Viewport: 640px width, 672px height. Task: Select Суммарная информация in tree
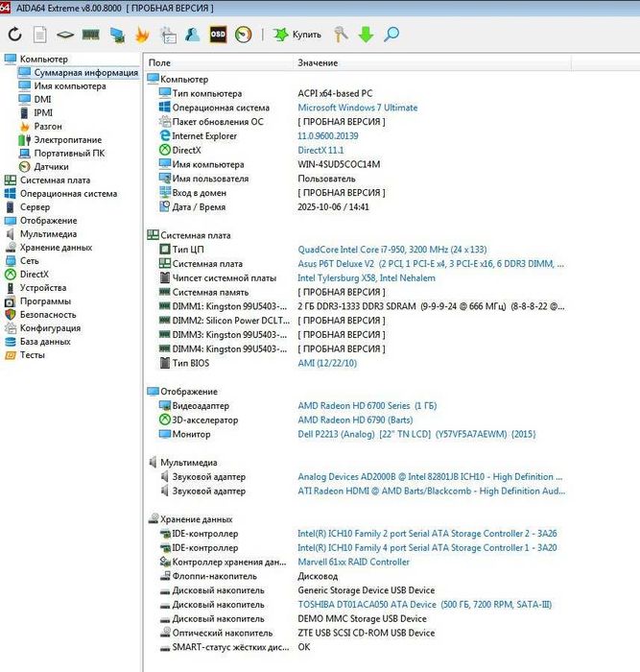pos(85,72)
